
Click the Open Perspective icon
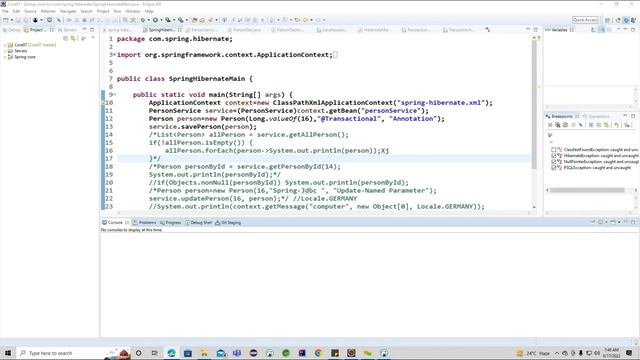click(607, 20)
